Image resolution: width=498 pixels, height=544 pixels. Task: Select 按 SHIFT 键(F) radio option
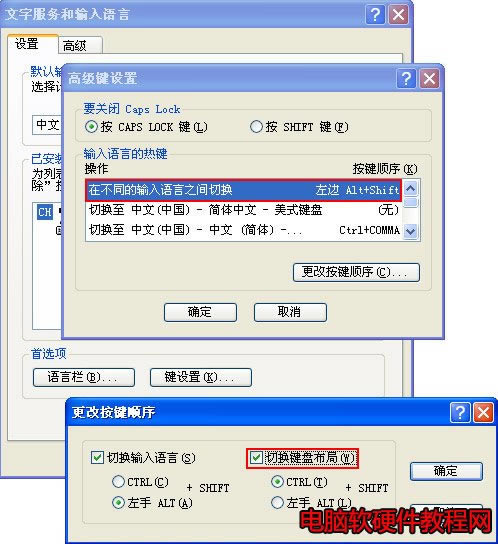click(x=256, y=127)
